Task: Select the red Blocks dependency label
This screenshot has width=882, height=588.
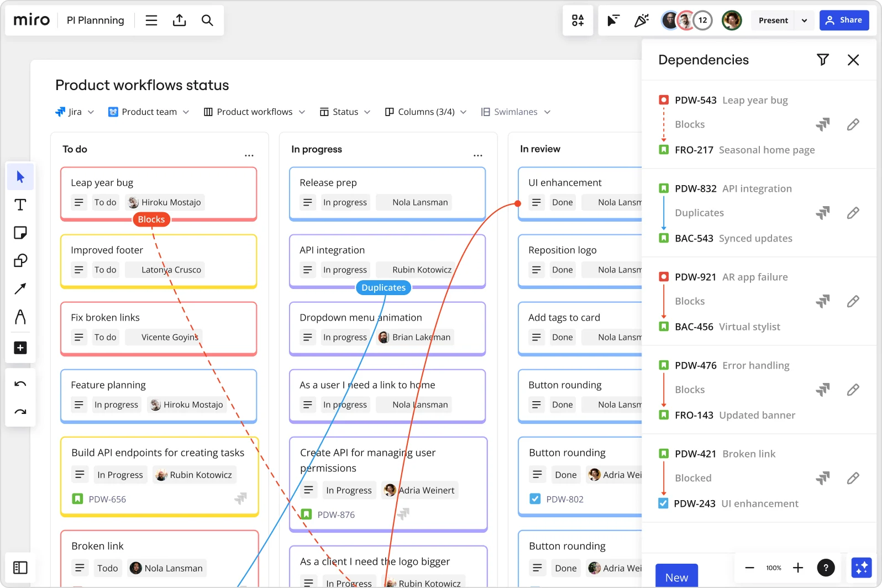Action: (x=151, y=219)
